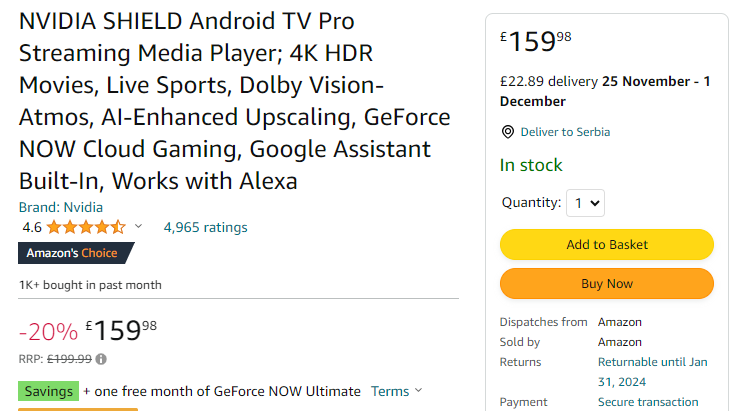Open the Quantity dropdown
The image size is (731, 411).
[586, 203]
